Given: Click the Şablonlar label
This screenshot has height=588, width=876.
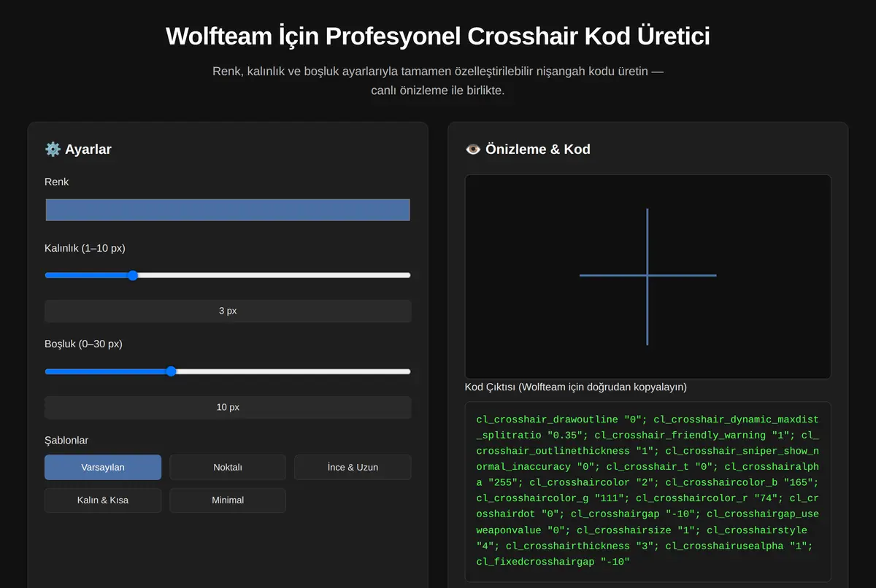Looking at the screenshot, I should [x=66, y=440].
